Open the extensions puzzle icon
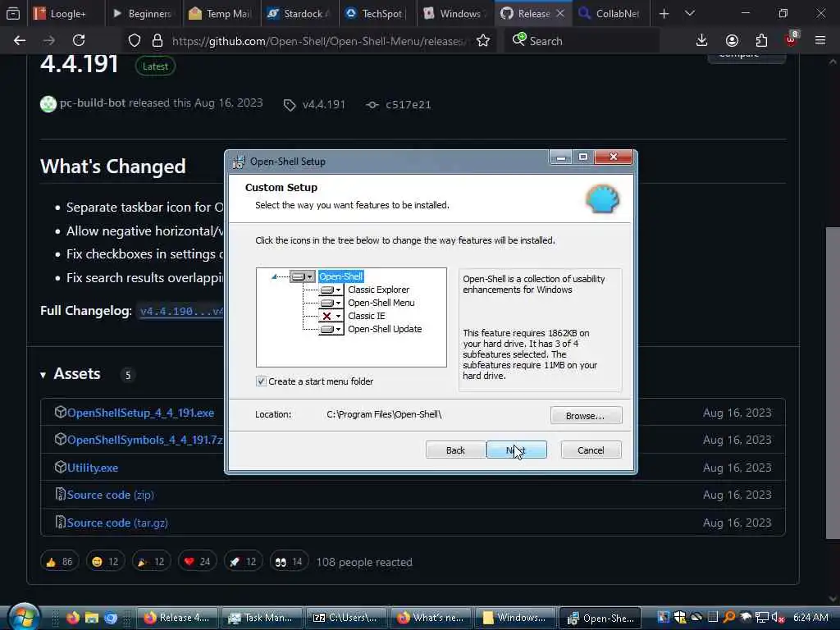This screenshot has width=840, height=630. pyautogui.click(x=761, y=41)
